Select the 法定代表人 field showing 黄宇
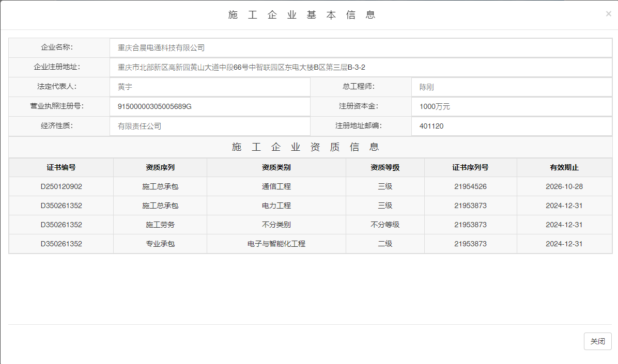 click(x=209, y=87)
